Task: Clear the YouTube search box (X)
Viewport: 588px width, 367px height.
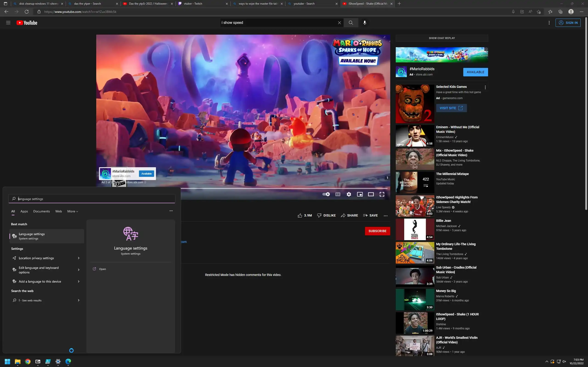Action: point(339,22)
